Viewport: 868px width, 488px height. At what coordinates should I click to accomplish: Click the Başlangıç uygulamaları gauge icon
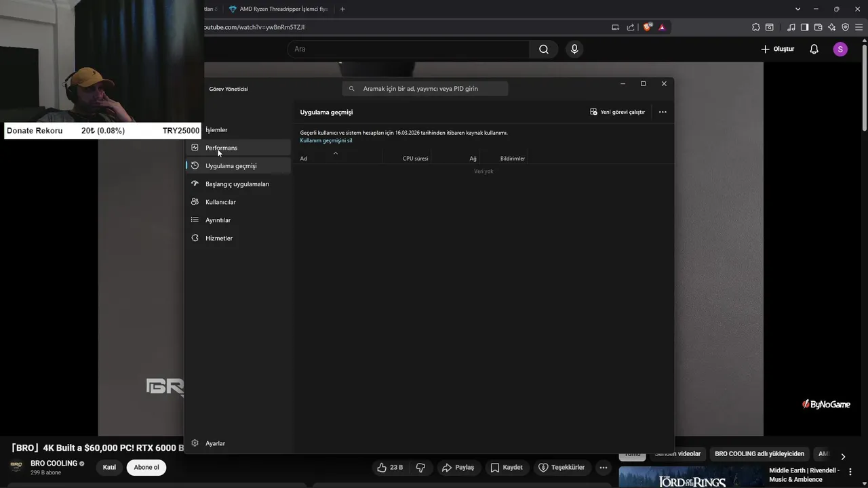click(x=195, y=184)
